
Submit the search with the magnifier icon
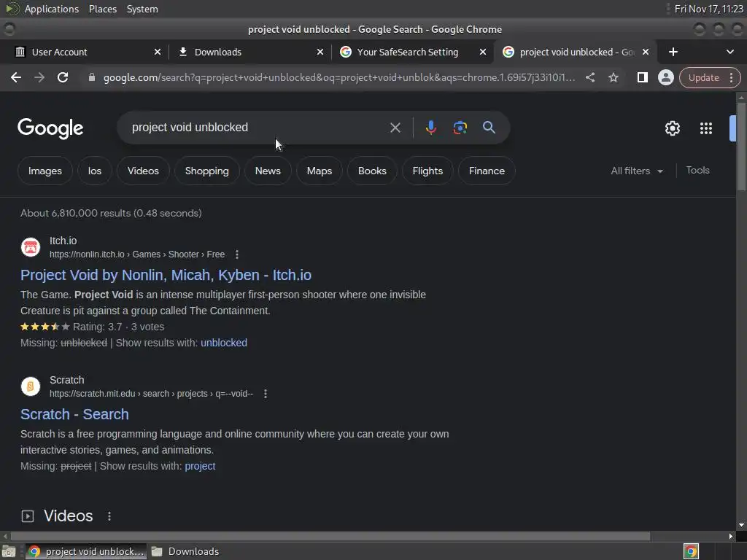tap(489, 127)
